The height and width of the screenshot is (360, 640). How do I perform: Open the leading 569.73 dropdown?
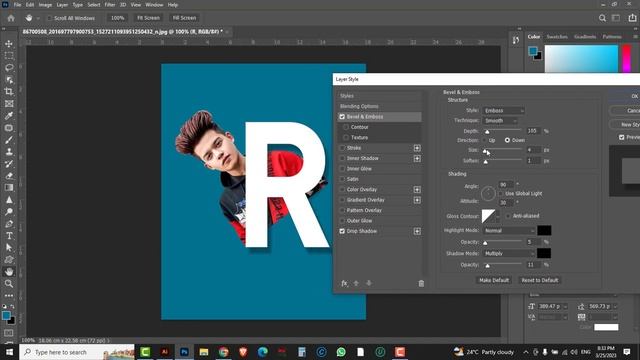615,307
